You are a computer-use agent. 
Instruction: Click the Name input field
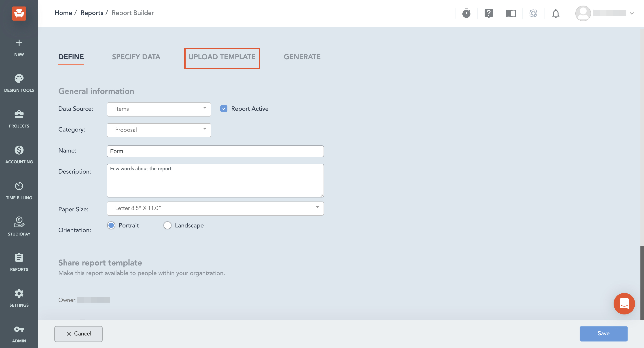pyautogui.click(x=215, y=151)
